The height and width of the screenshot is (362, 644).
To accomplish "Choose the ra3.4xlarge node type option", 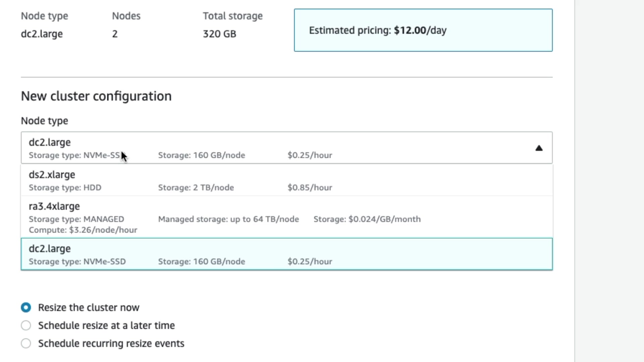I will tap(286, 217).
